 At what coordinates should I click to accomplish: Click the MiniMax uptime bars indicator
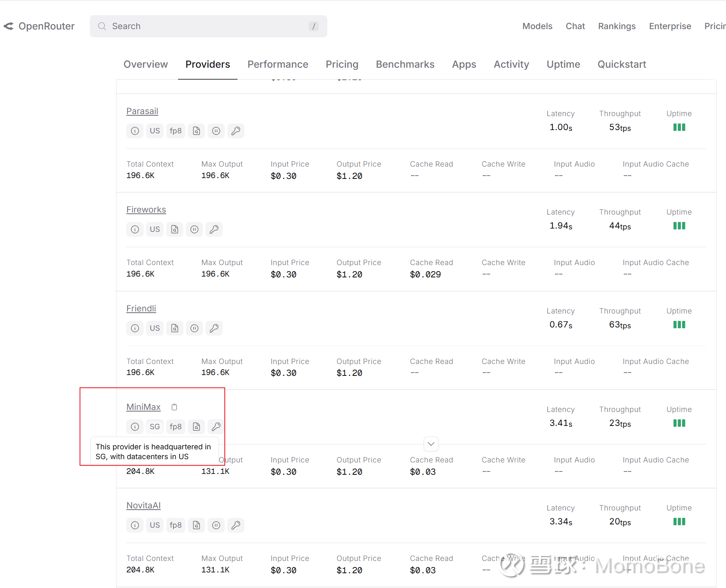click(x=679, y=423)
